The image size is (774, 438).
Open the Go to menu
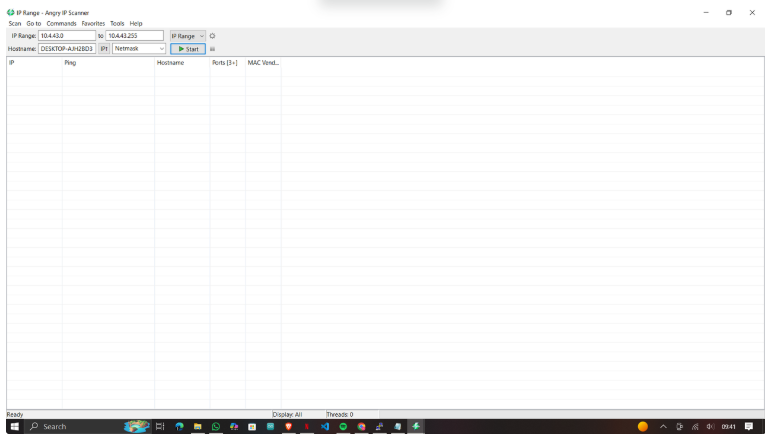[x=34, y=24]
